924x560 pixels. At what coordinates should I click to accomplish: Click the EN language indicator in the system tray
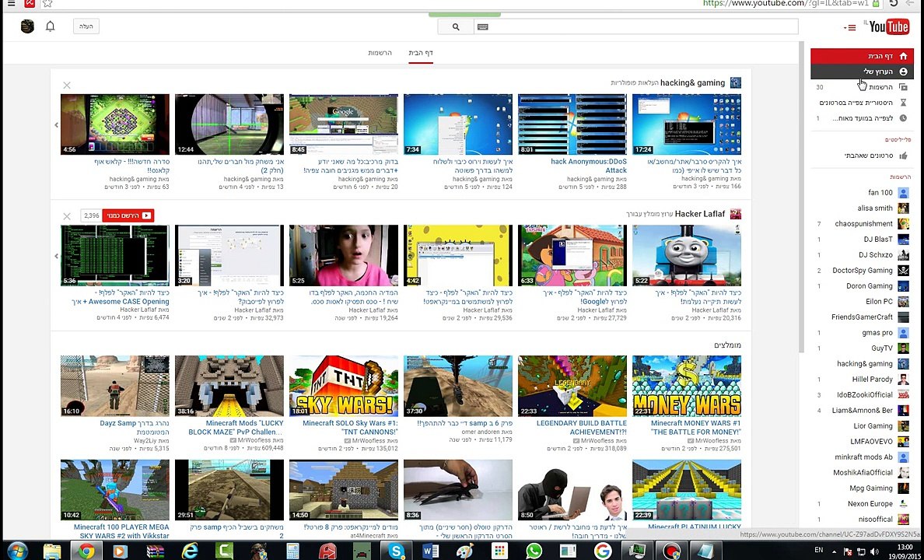[818, 550]
